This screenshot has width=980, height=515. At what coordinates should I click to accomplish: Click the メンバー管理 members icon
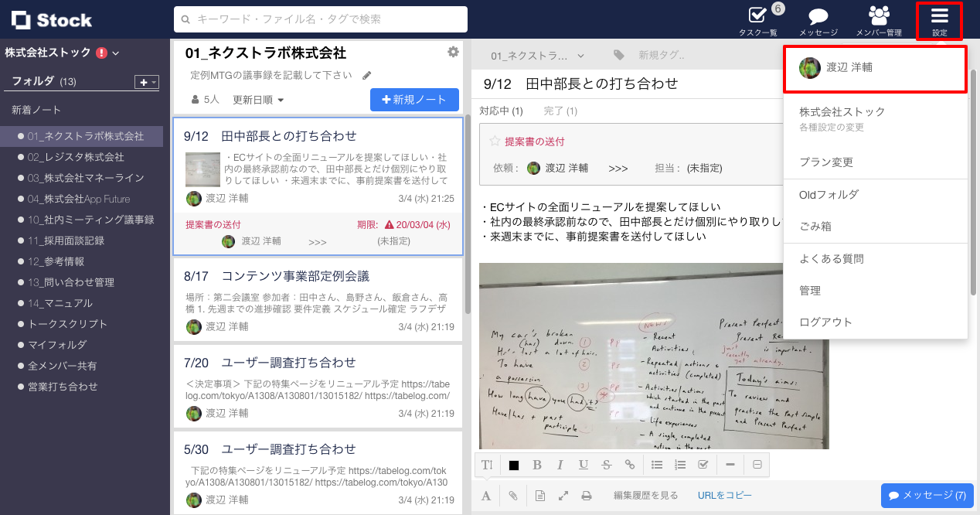pyautogui.click(x=877, y=17)
